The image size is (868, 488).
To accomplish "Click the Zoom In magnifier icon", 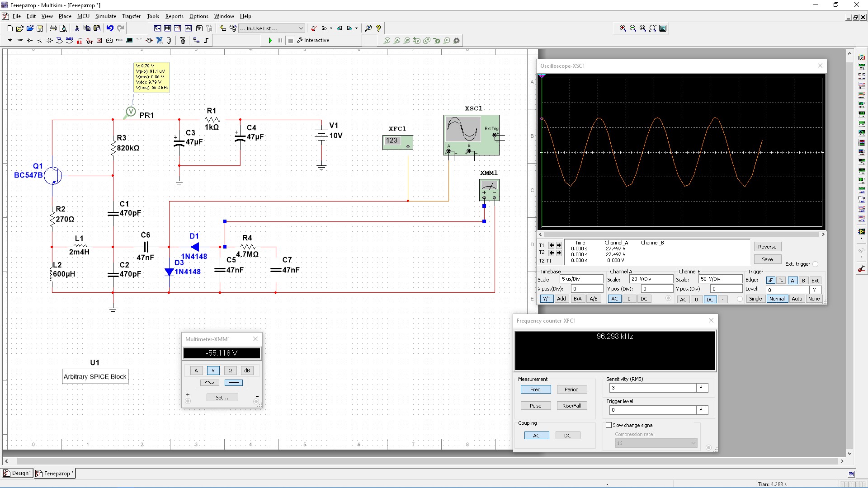I will pyautogui.click(x=623, y=28).
